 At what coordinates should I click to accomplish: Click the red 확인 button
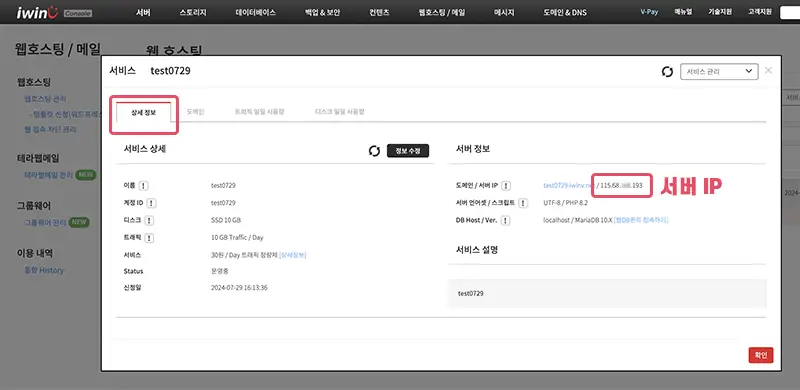[761, 355]
